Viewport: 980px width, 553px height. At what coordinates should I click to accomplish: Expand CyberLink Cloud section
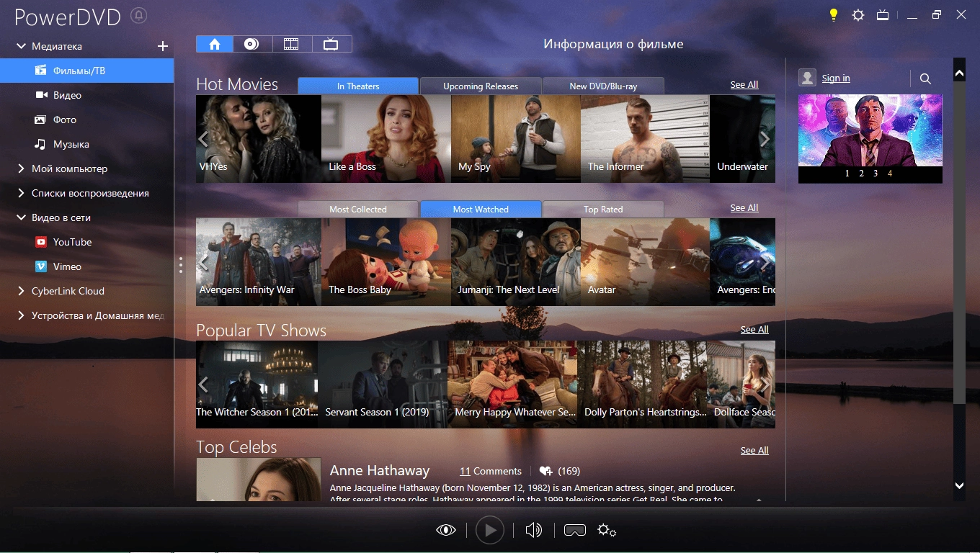[x=21, y=291]
